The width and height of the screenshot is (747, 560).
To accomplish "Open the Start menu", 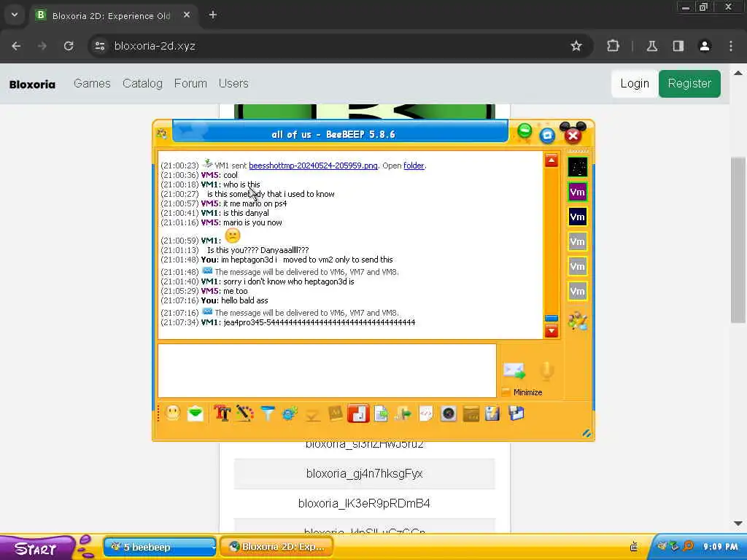I will point(36,548).
